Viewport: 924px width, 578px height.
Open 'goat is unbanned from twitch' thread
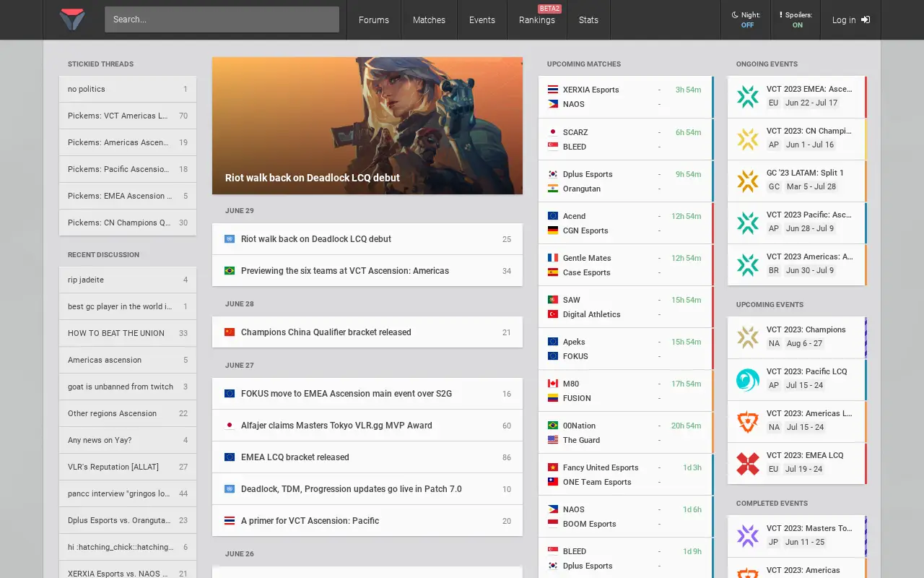[x=128, y=387]
